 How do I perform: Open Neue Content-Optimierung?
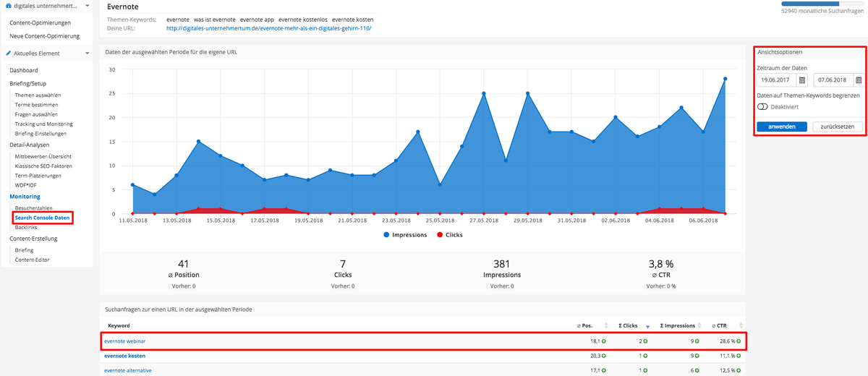coord(45,36)
